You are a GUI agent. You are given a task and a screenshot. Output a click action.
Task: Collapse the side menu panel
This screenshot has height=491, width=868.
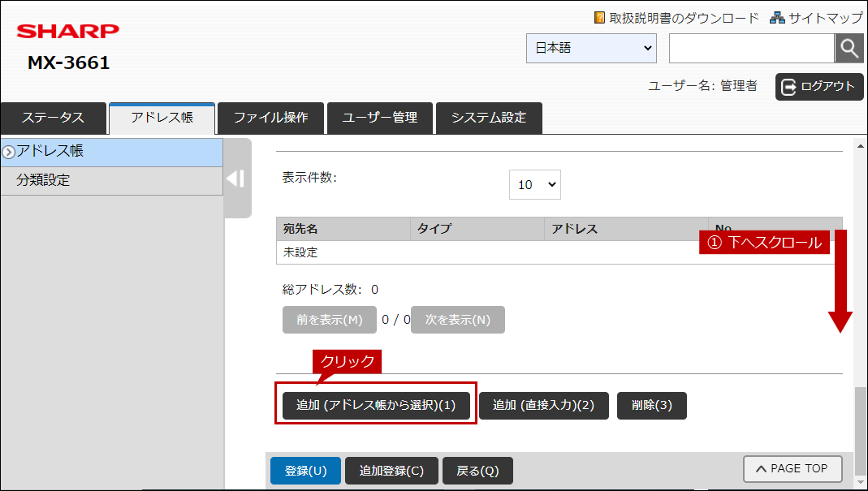[235, 179]
